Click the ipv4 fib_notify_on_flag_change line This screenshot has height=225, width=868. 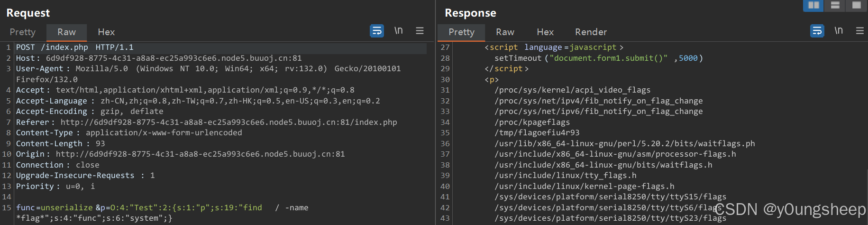pyautogui.click(x=599, y=101)
